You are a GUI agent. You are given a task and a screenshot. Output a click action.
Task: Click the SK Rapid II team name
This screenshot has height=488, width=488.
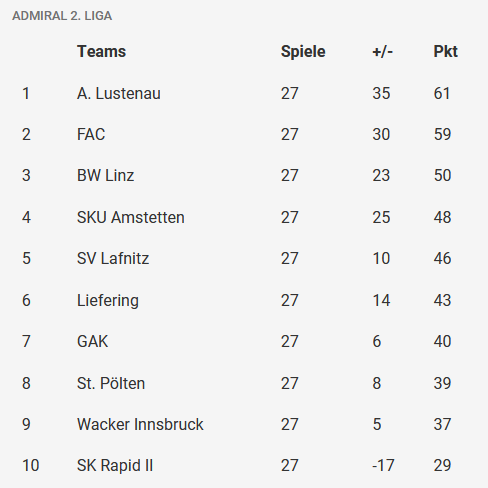tap(115, 466)
